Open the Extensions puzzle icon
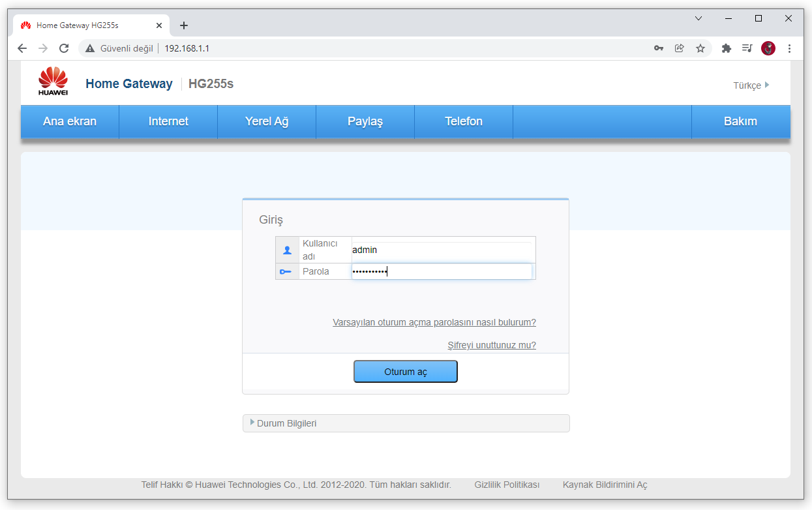This screenshot has height=510, width=812. 727,48
